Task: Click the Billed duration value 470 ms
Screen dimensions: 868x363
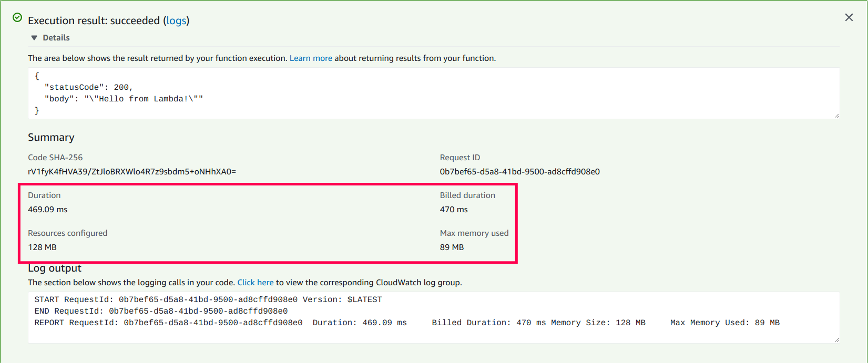Action: point(454,210)
